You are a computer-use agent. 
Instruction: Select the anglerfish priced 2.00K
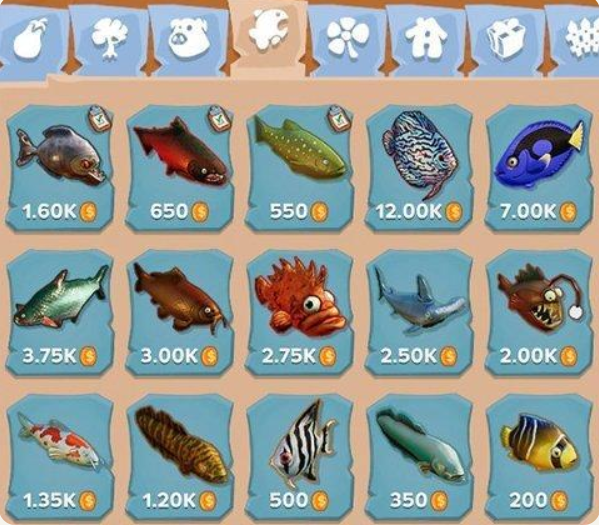click(539, 313)
